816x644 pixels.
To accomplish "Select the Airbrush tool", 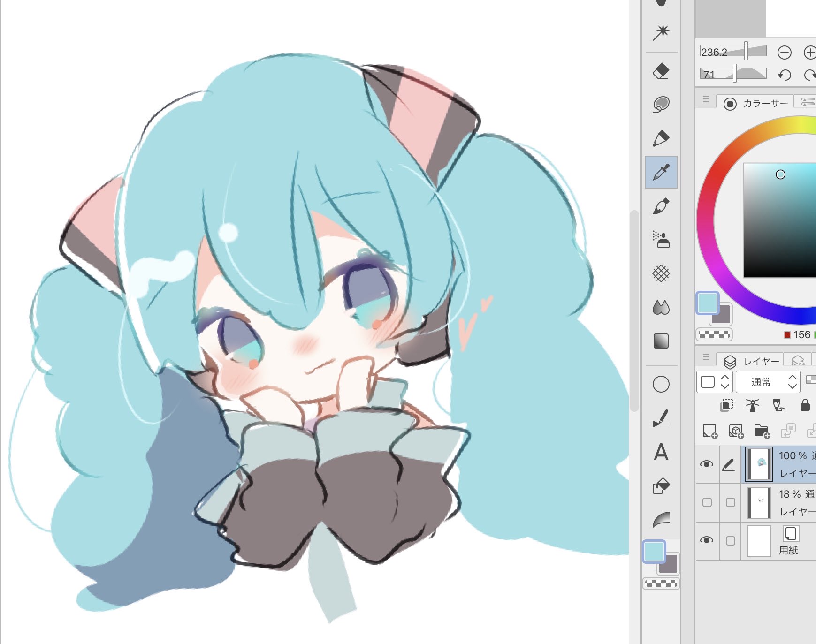I will (x=661, y=239).
